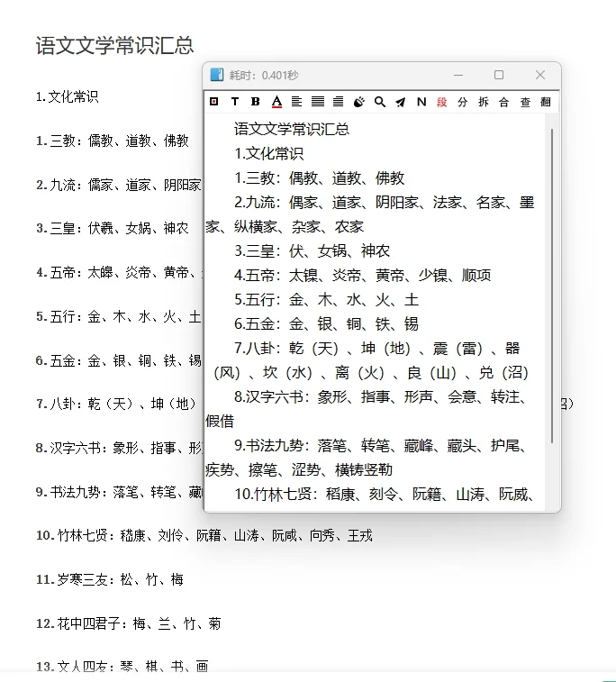
Task: Close the OCR result window
Action: [540, 75]
